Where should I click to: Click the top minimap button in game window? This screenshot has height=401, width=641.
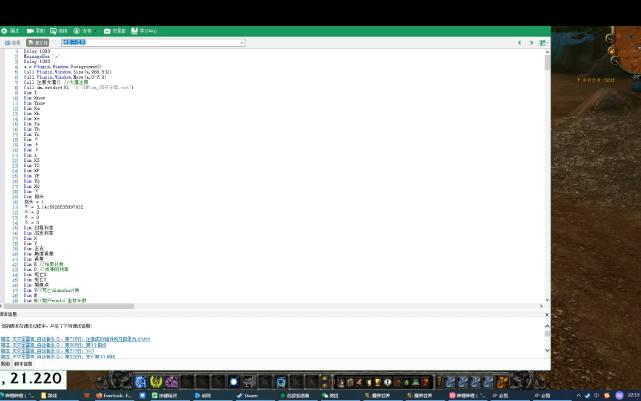tap(610, 39)
